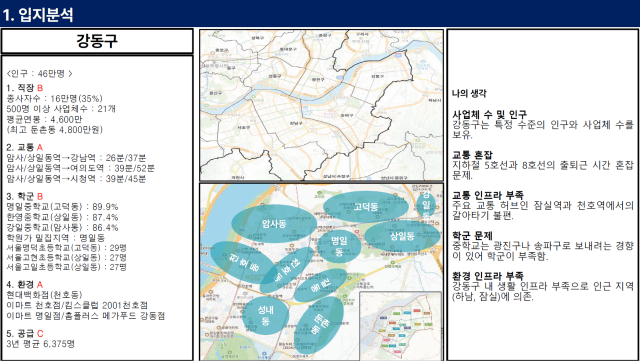Select the 교통 혼잡 heading
The width and height of the screenshot is (640, 361).
tap(472, 155)
